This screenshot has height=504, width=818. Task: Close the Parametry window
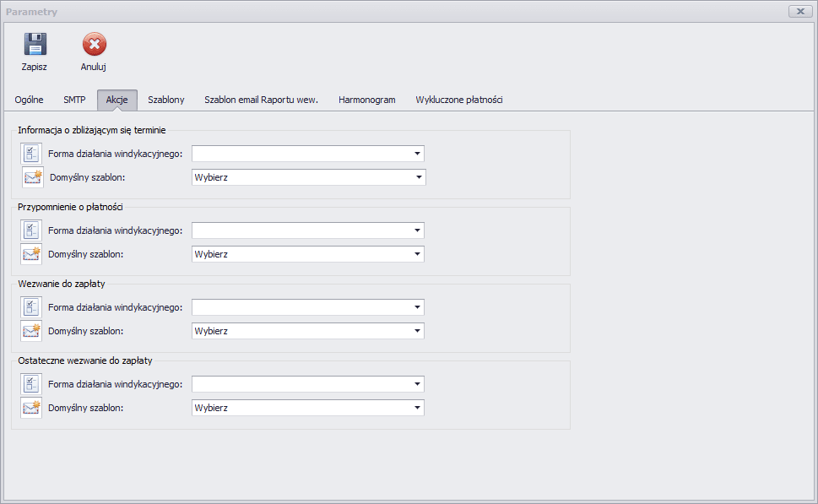(800, 11)
